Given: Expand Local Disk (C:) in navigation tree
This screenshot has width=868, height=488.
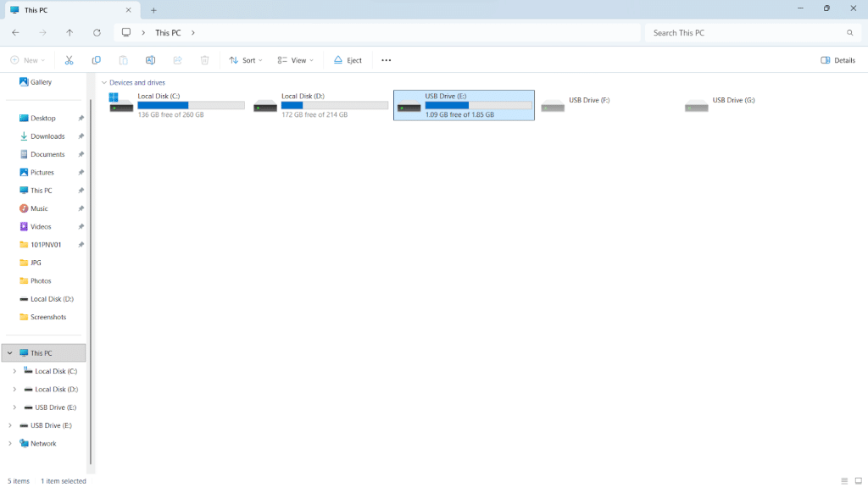Looking at the screenshot, I should 14,371.
